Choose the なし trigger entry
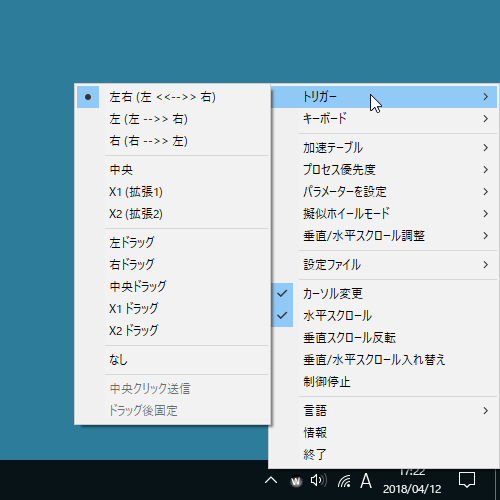Screen dimensions: 500x500 click(172, 360)
